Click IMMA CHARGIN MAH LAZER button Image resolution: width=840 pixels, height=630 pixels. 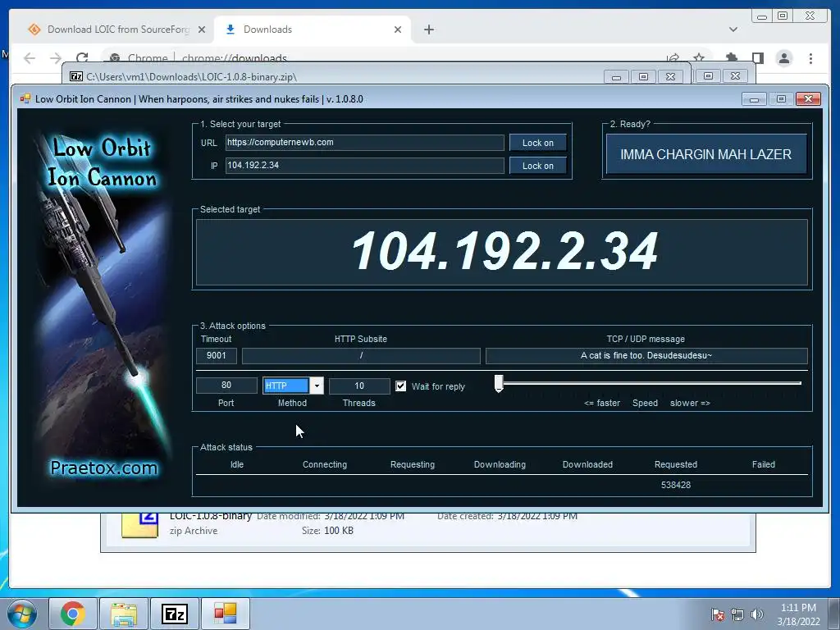coord(706,154)
